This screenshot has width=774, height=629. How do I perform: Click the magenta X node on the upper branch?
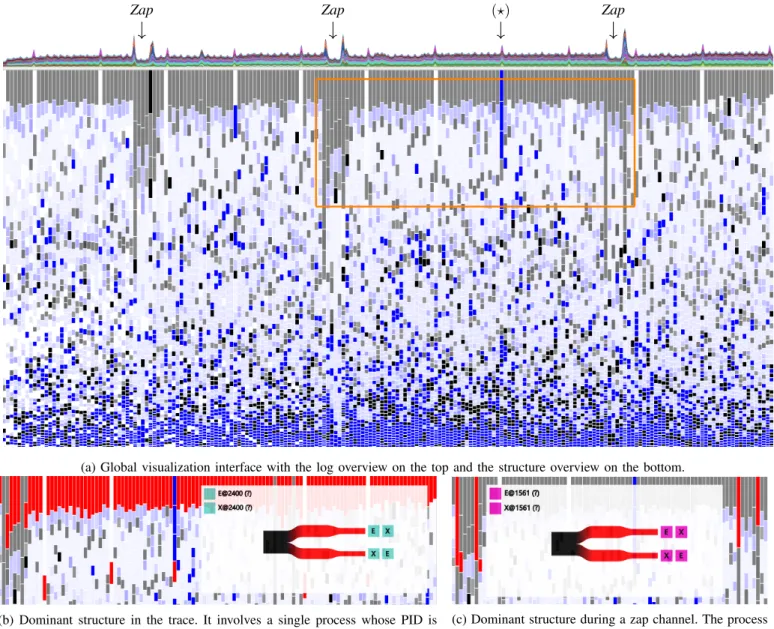(681, 532)
